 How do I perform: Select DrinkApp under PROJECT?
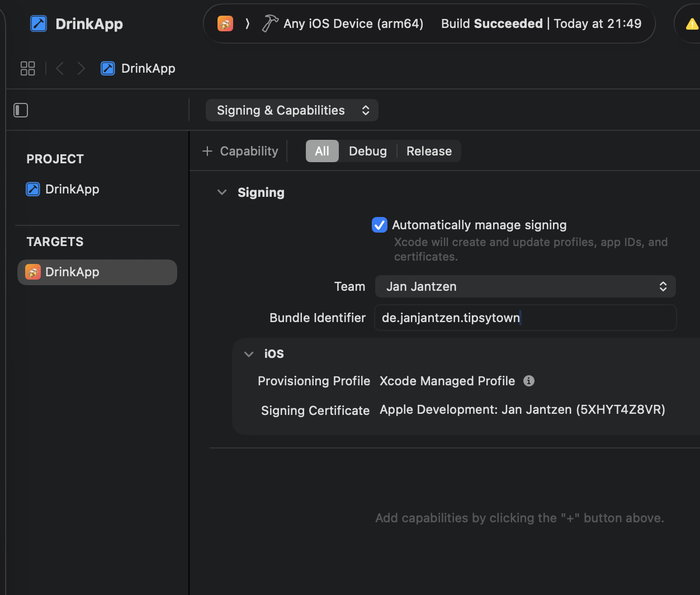pos(63,189)
